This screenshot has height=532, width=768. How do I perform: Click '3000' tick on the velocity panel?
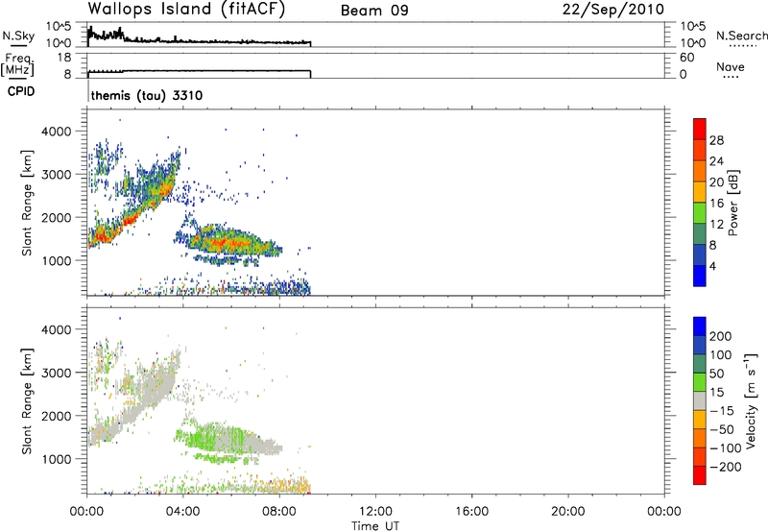tap(57, 374)
